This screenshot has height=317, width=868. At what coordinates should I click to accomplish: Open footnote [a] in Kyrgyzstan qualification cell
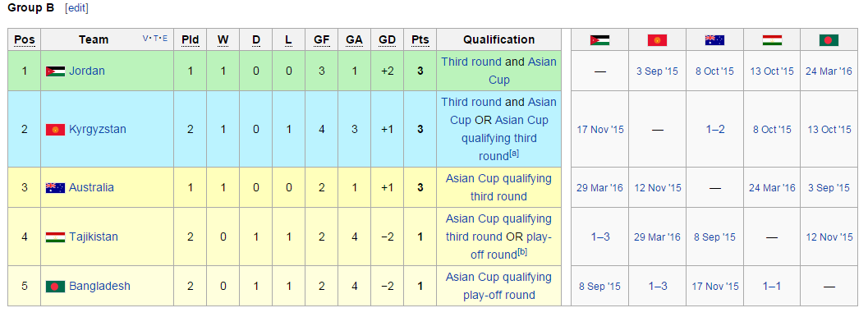coord(514,154)
